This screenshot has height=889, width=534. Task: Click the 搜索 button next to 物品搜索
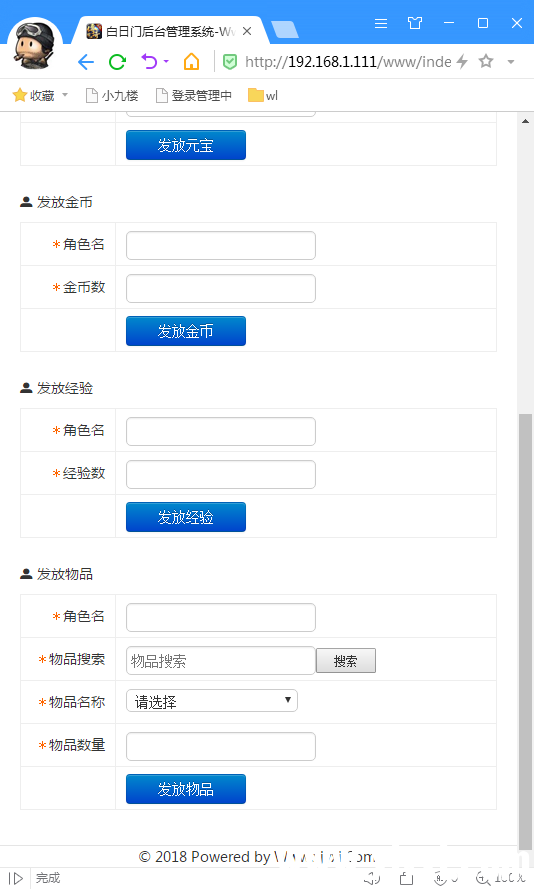click(x=346, y=661)
